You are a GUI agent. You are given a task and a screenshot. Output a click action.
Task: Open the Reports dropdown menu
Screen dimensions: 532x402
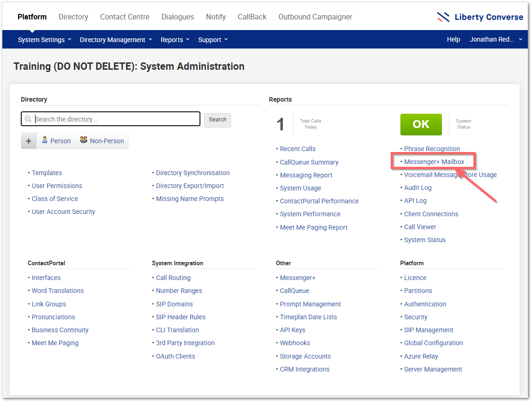[x=175, y=40]
